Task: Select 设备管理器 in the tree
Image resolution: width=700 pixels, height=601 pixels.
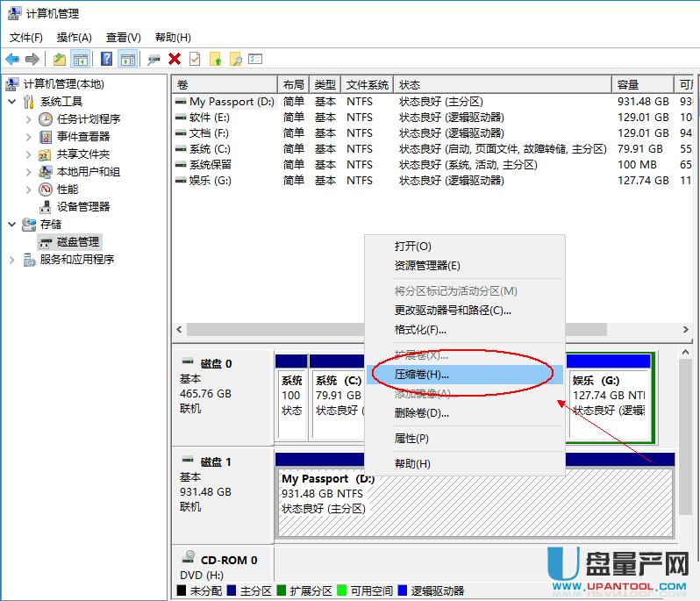Action: click(x=83, y=206)
